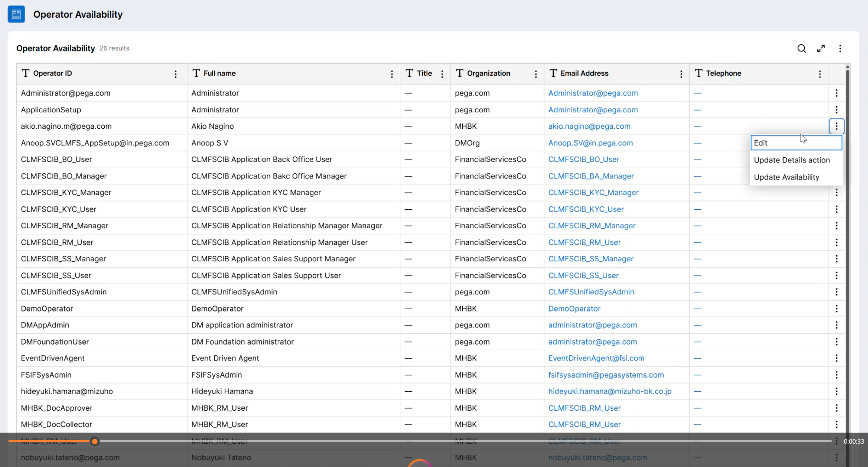The width and height of the screenshot is (868, 467).
Task: Open the table-level more options menu
Action: [x=840, y=48]
